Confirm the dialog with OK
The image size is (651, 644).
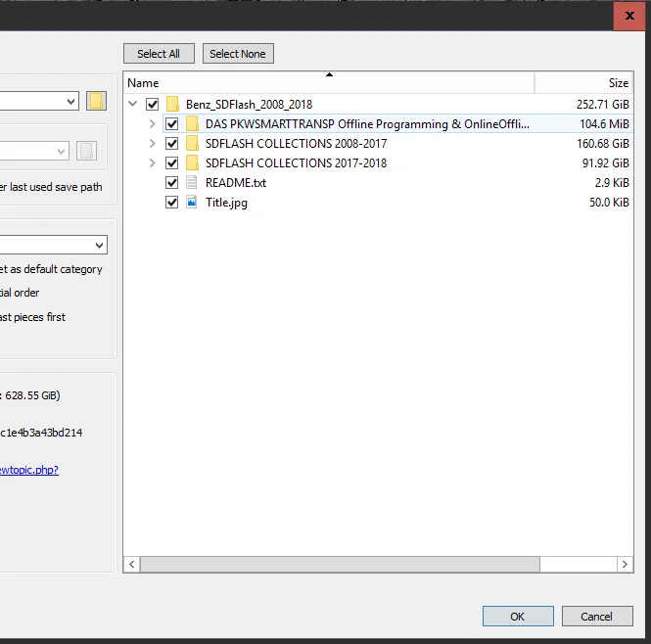click(x=518, y=617)
